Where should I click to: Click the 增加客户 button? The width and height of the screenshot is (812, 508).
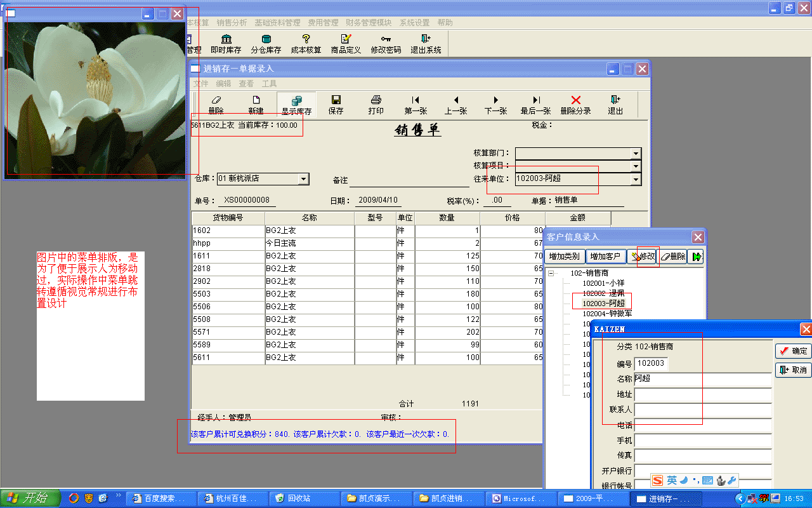[605, 257]
